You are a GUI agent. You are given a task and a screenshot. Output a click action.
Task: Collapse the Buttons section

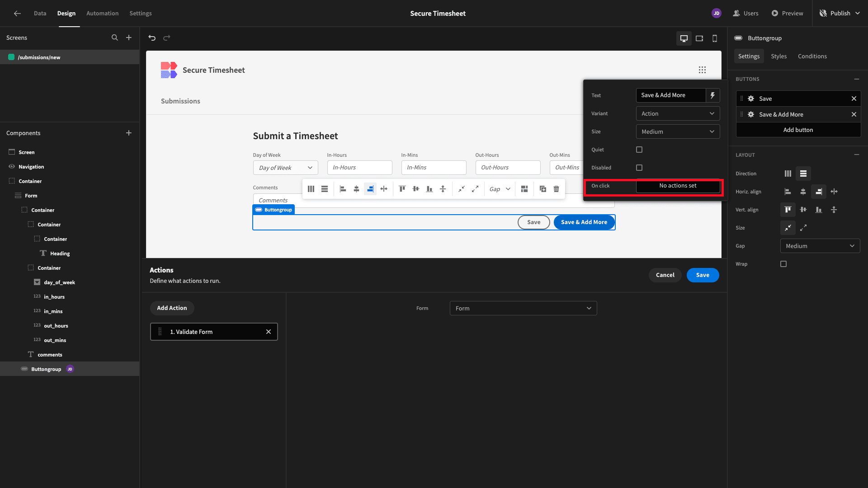tap(857, 79)
